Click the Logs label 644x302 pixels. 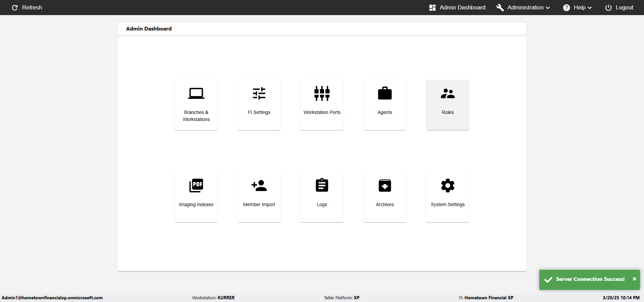322,204
